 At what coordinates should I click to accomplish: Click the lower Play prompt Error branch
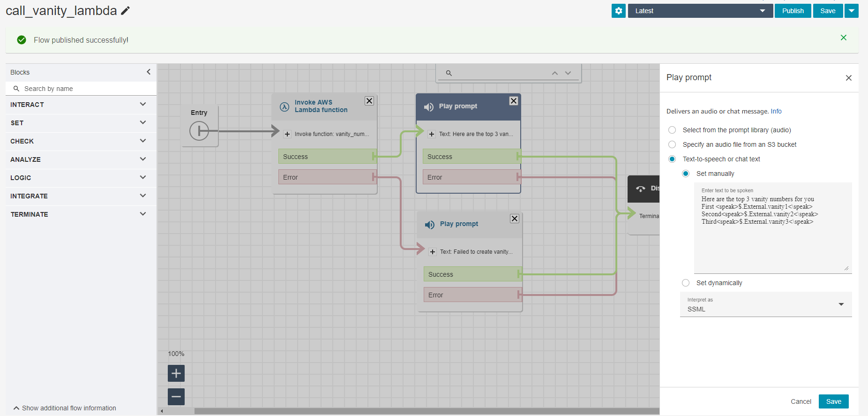click(x=472, y=295)
